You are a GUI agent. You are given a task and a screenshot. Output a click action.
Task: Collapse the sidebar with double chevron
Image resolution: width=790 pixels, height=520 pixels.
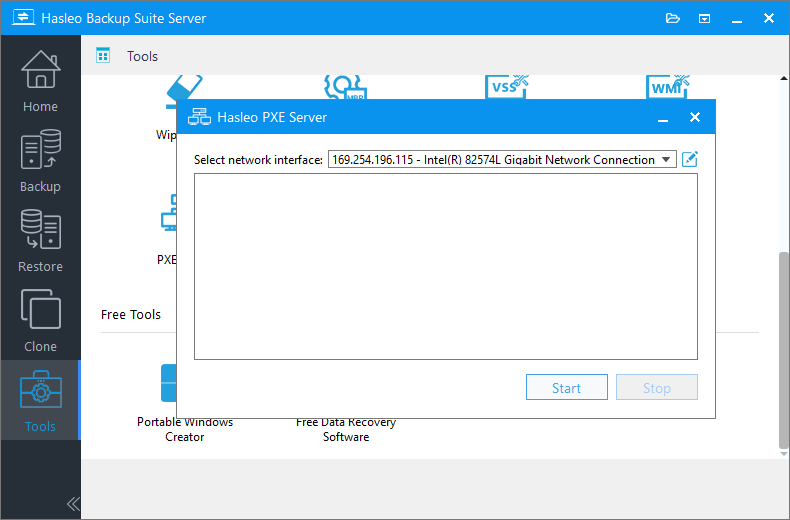click(73, 503)
